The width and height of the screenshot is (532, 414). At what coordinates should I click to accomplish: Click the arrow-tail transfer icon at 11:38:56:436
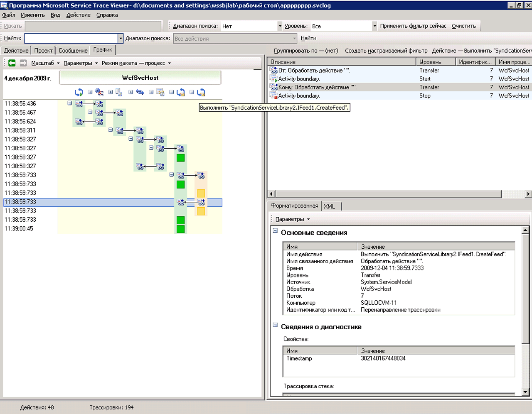(79, 104)
